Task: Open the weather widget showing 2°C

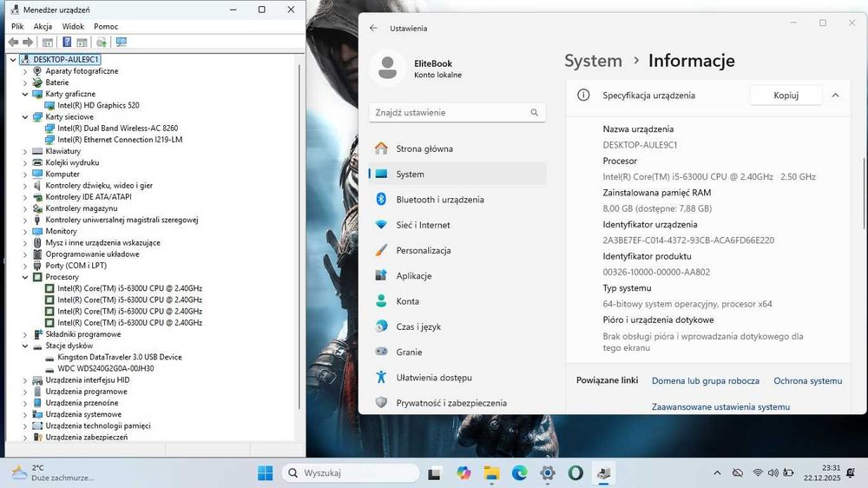Action: click(53, 472)
